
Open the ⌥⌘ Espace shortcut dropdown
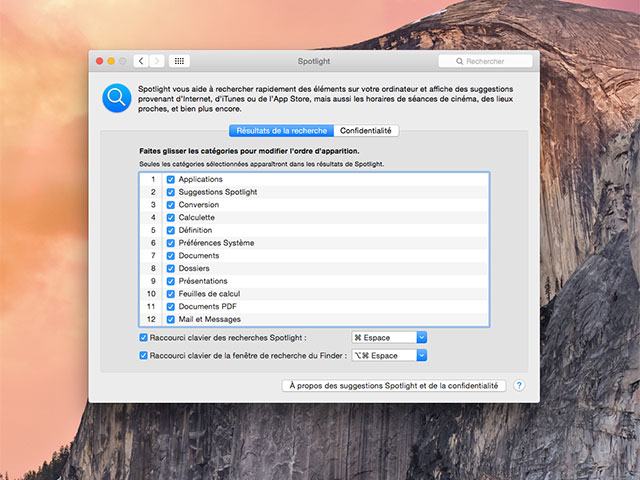389,356
